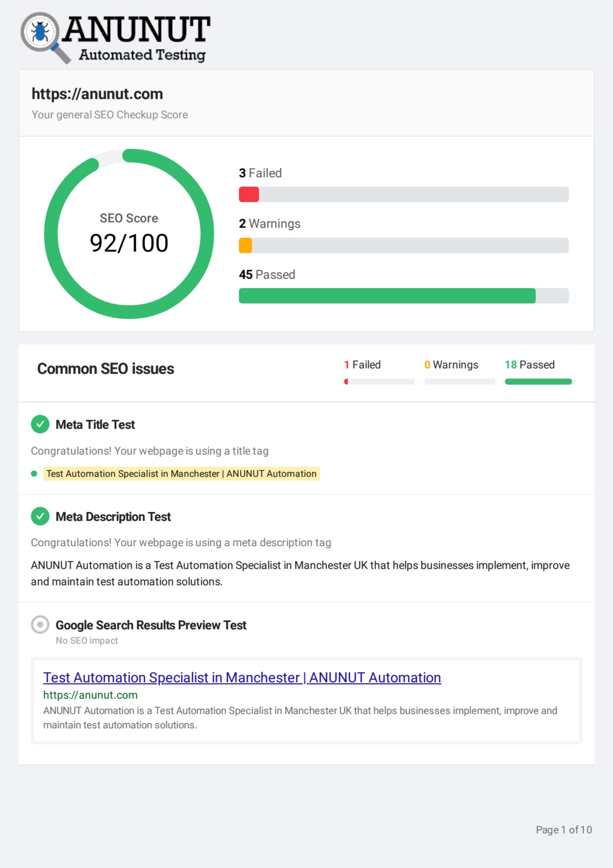Select the 1 Failed filter in Common SEO issues
The height and width of the screenshot is (868, 613).
pyautogui.click(x=362, y=365)
